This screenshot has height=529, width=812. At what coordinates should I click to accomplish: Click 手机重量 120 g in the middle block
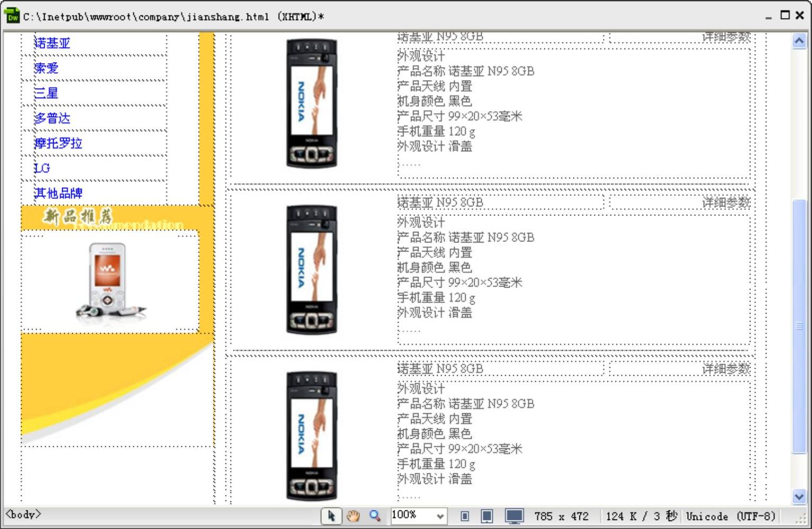coord(436,298)
